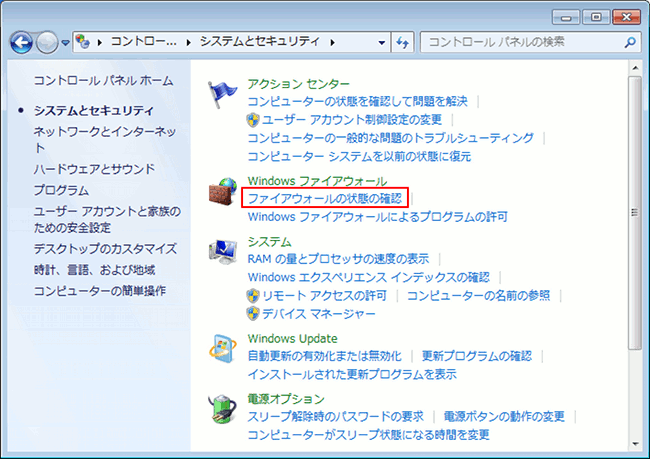Click the magnifier icon in search box

(629, 43)
